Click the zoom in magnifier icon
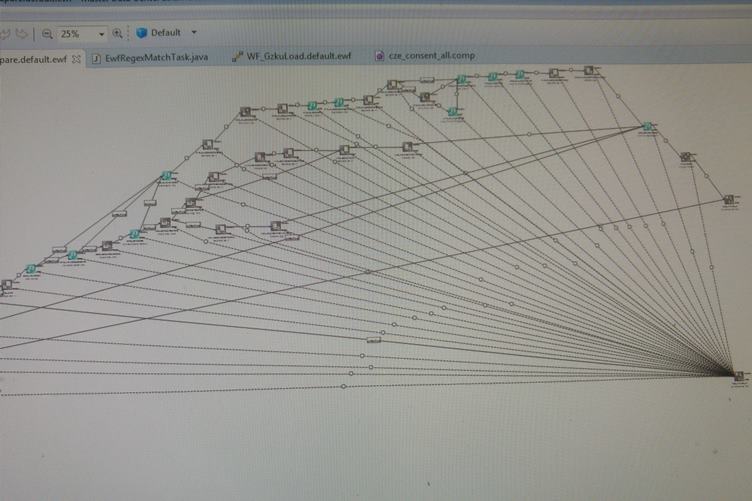Viewport: 752px width, 501px height. [118, 34]
